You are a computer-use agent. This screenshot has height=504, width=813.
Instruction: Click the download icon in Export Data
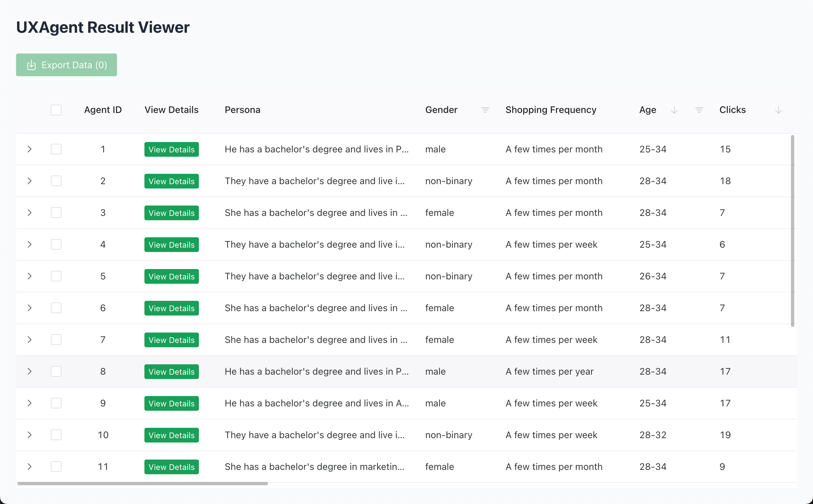pos(31,65)
